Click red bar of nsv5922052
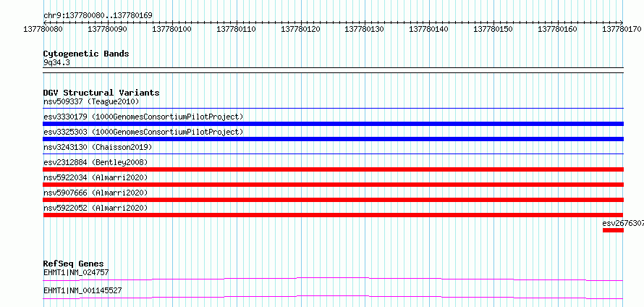Screen dimensions: 644x307 pyautogui.click(x=333, y=215)
